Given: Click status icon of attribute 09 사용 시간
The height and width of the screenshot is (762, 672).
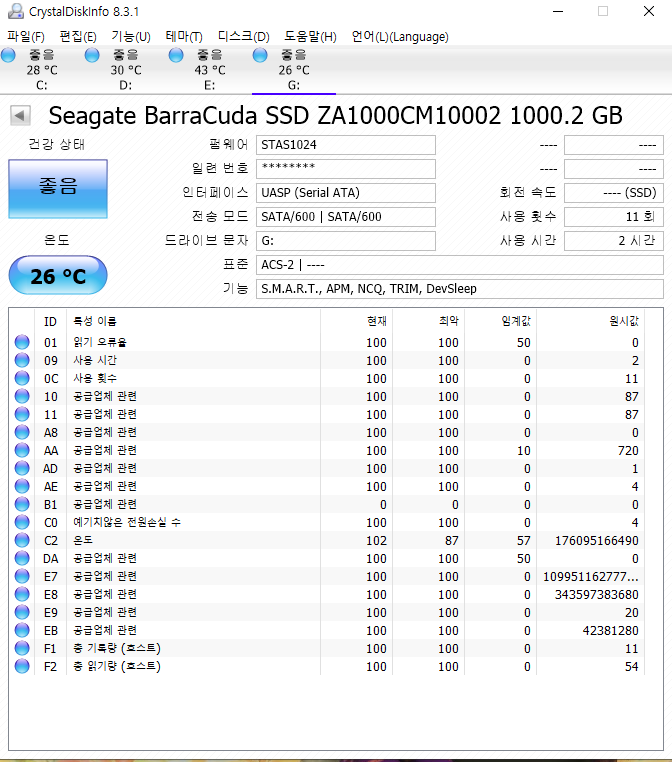Looking at the screenshot, I should tap(22, 360).
